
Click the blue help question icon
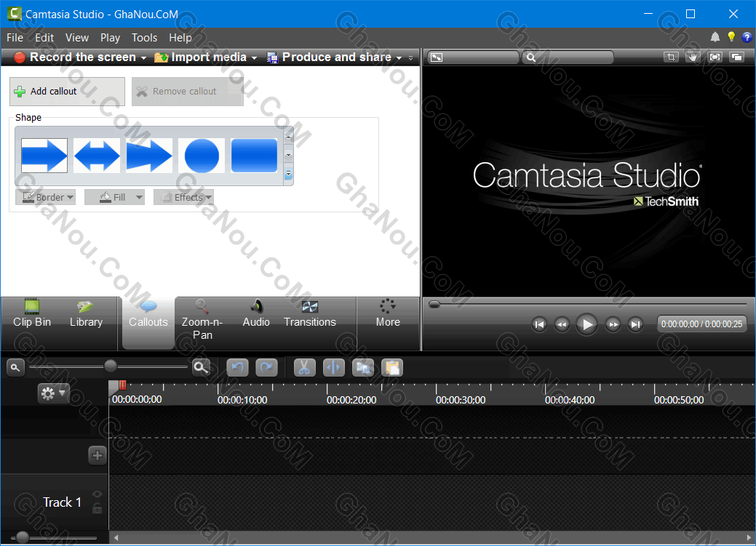point(747,37)
